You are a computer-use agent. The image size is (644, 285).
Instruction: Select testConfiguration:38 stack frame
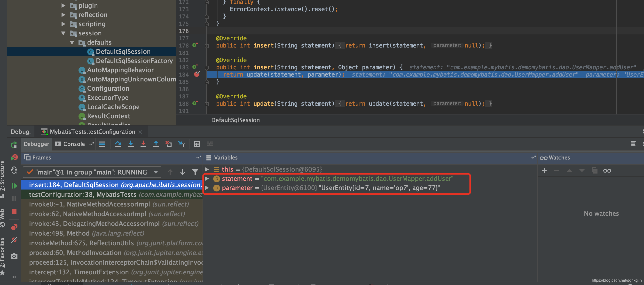pos(112,195)
